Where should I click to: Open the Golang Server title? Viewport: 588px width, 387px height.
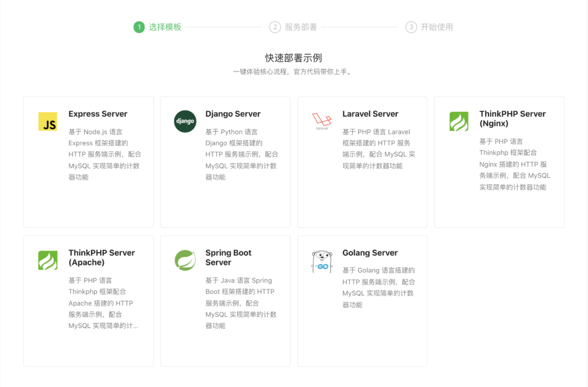coord(370,252)
